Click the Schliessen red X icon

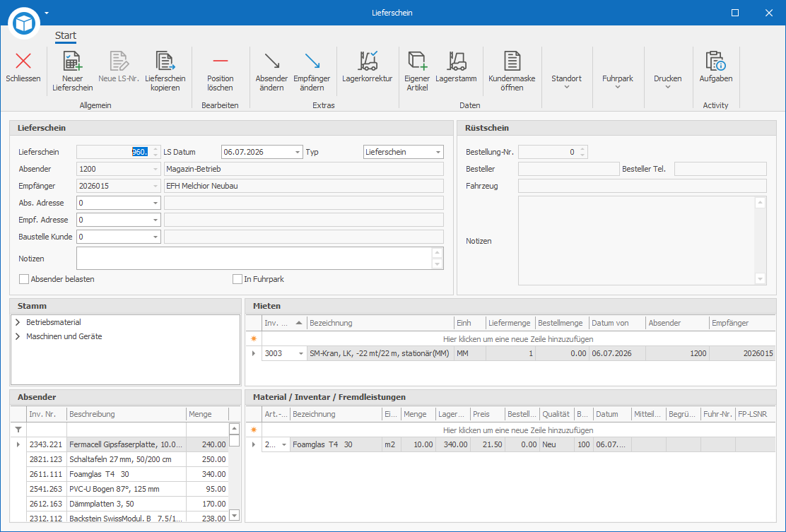(23, 61)
